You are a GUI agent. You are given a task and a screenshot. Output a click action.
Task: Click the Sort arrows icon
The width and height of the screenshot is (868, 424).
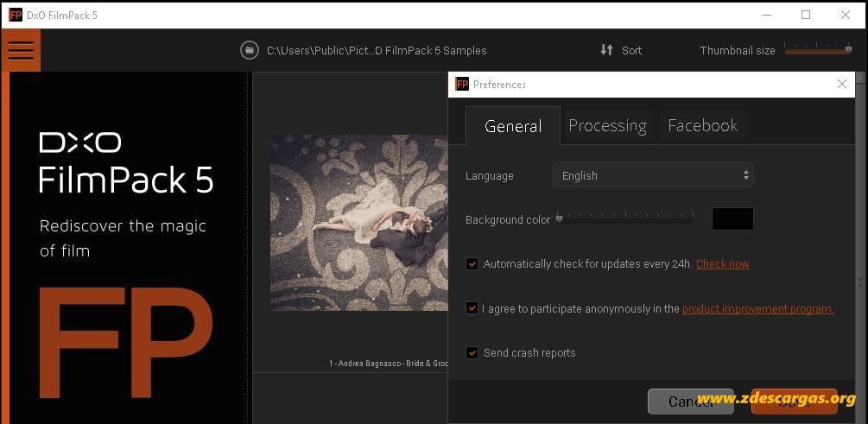[606, 50]
